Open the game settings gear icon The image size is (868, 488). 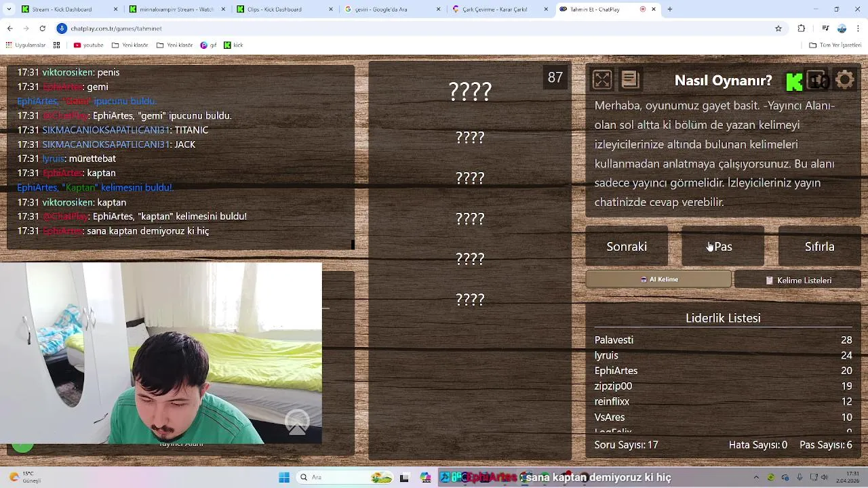click(845, 80)
